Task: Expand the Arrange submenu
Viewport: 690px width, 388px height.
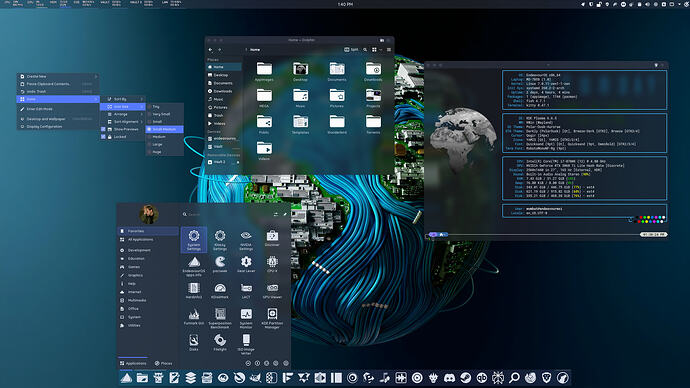Action: click(x=123, y=114)
